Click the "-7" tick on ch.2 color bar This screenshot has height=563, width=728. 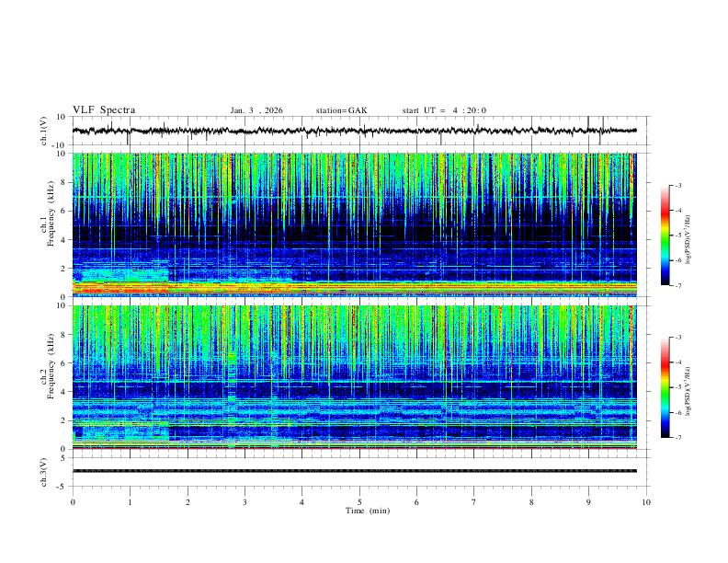pos(677,437)
